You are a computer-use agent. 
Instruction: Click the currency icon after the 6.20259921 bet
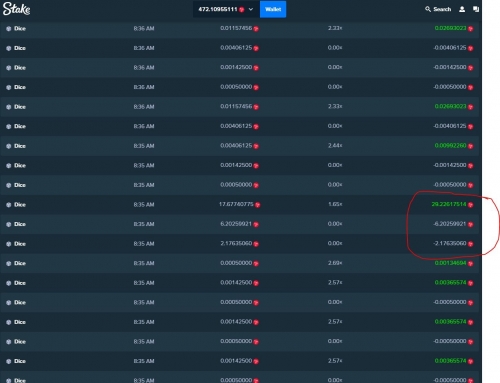pos(256,225)
